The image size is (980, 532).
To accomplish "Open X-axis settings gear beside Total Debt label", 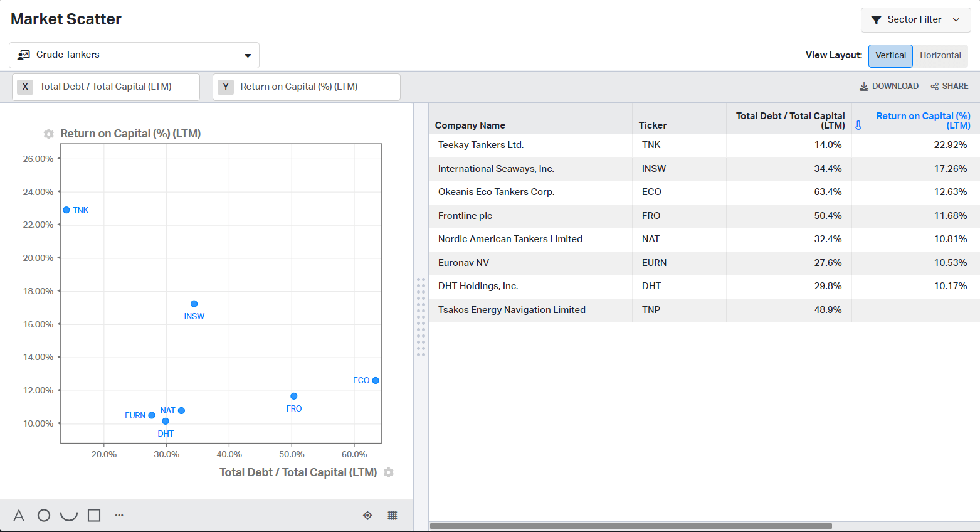I will pos(389,472).
